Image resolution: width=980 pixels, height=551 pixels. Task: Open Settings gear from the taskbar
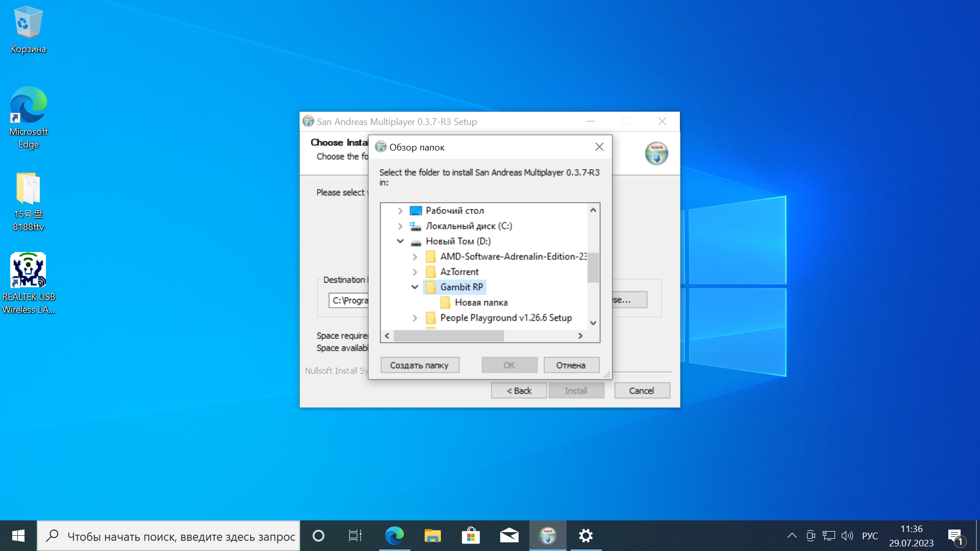[x=586, y=536]
